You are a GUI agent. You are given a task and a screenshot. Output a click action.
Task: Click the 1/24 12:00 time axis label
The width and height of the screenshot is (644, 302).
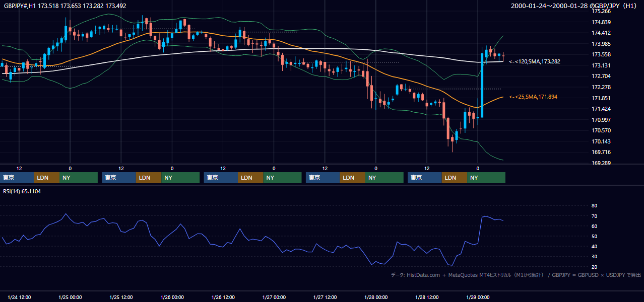point(19,297)
